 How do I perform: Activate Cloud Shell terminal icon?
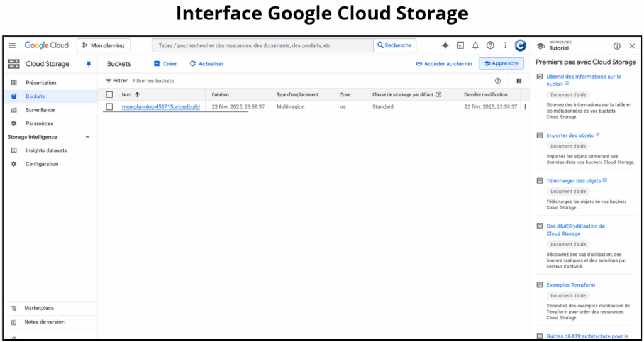[x=460, y=45]
